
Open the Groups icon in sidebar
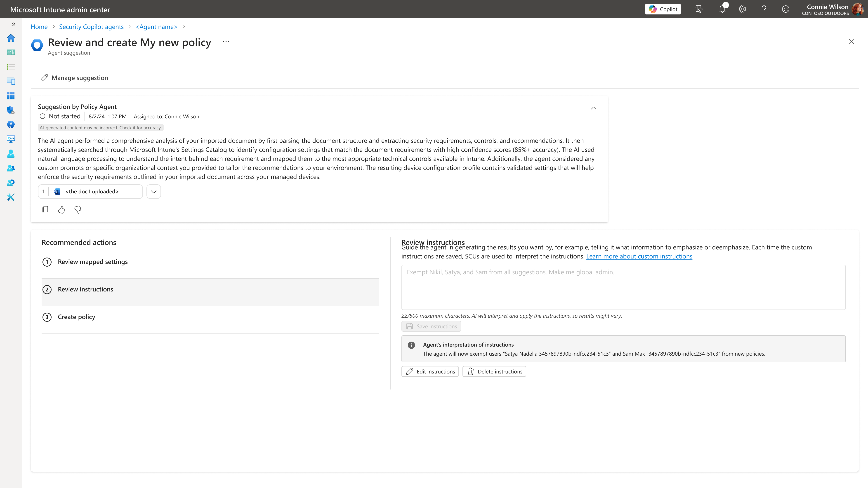pyautogui.click(x=11, y=168)
